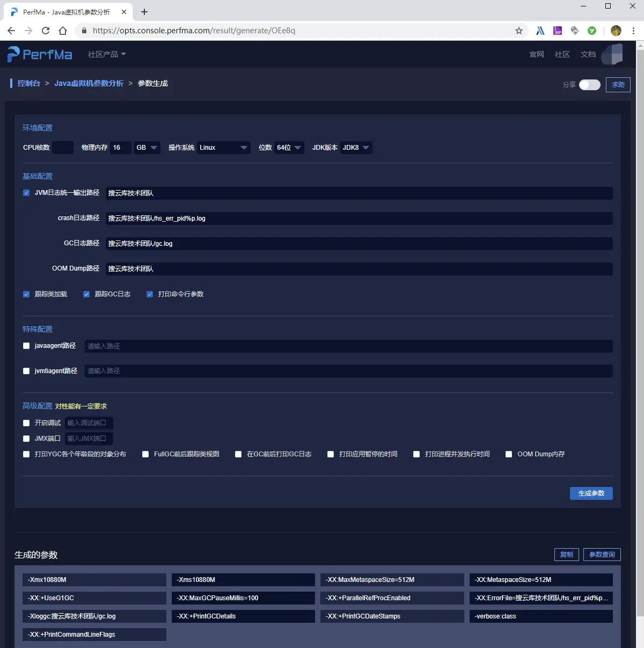Check 打印进程并发执行时间 option
This screenshot has height=648, width=644.
[416, 454]
